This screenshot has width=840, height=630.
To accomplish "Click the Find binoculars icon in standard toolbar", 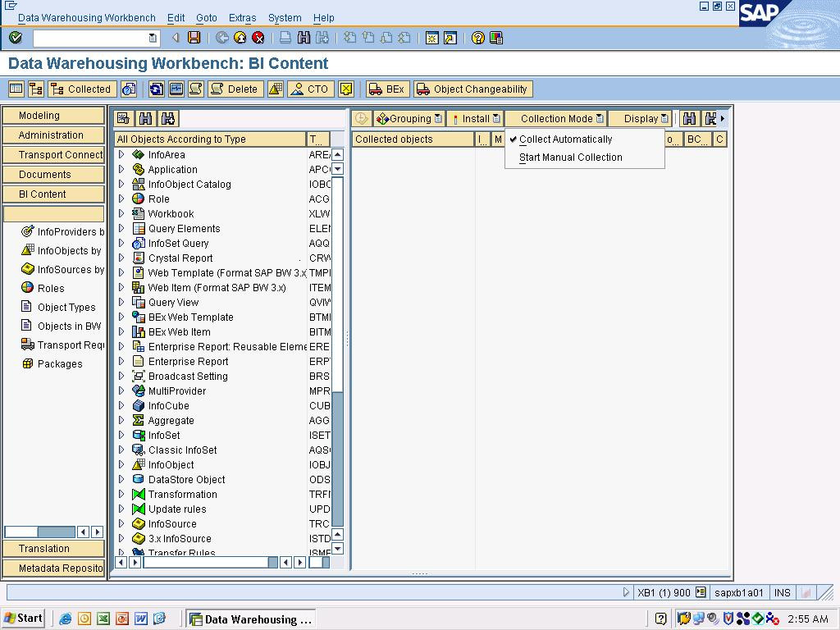I will tap(304, 38).
